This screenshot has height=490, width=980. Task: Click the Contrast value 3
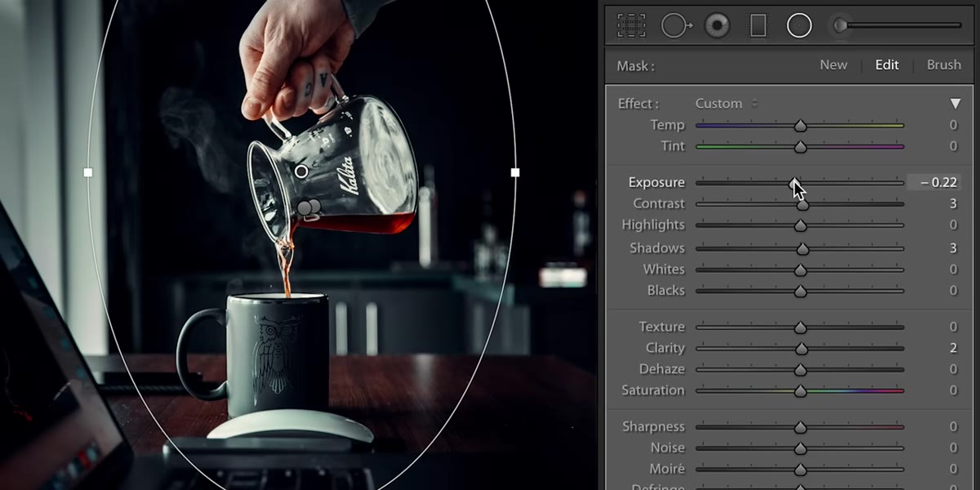pos(952,204)
